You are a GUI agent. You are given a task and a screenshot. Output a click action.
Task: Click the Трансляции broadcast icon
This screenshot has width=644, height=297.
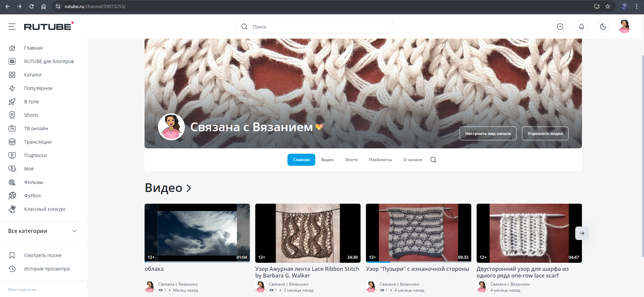(x=12, y=142)
